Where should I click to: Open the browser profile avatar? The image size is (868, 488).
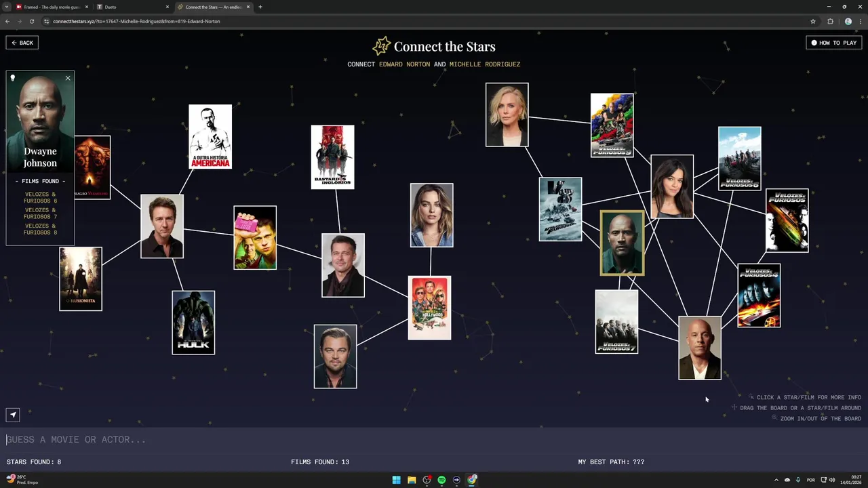click(x=848, y=21)
